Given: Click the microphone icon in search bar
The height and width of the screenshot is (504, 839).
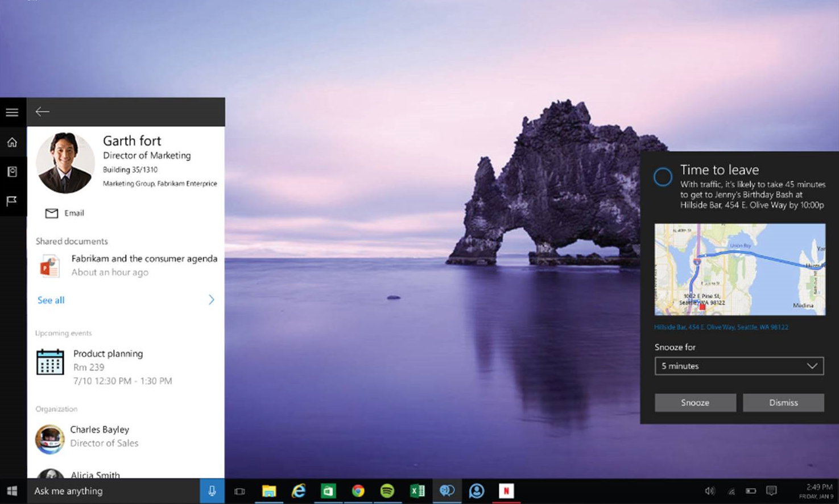Looking at the screenshot, I should [x=212, y=491].
